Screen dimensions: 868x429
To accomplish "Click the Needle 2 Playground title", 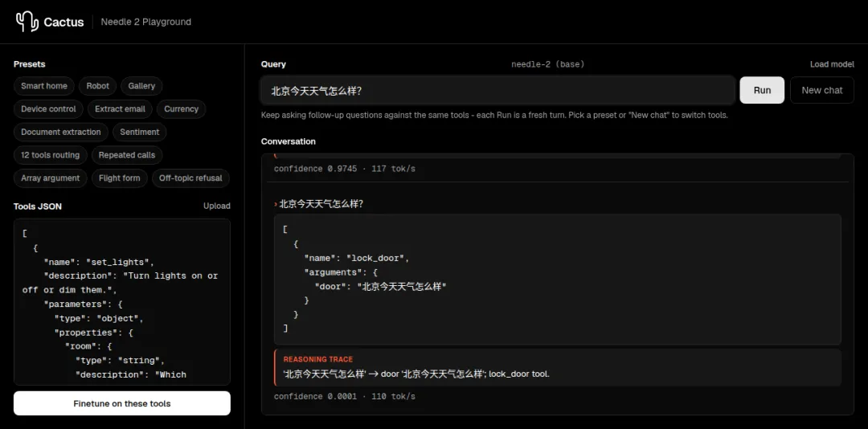I will point(146,22).
